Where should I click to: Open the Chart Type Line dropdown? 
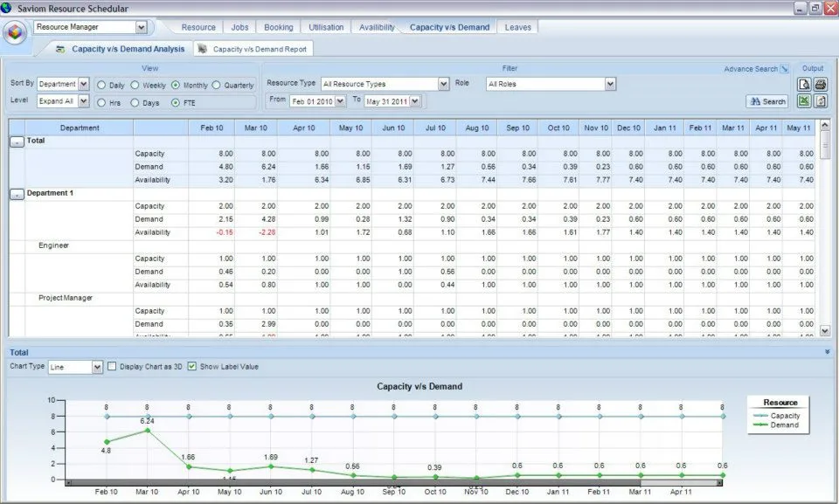tap(97, 367)
